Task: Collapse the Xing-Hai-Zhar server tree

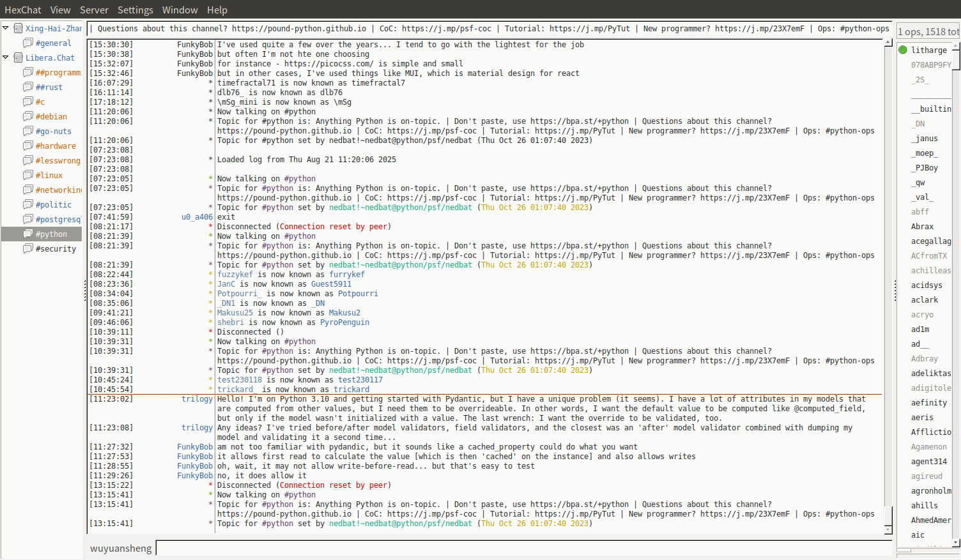Action: click(x=6, y=28)
